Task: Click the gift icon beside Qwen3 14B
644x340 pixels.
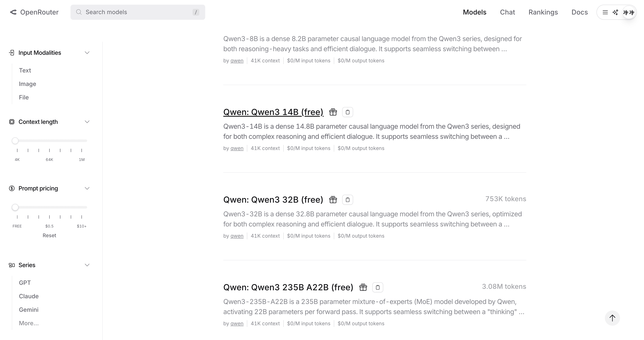Action: (x=333, y=112)
